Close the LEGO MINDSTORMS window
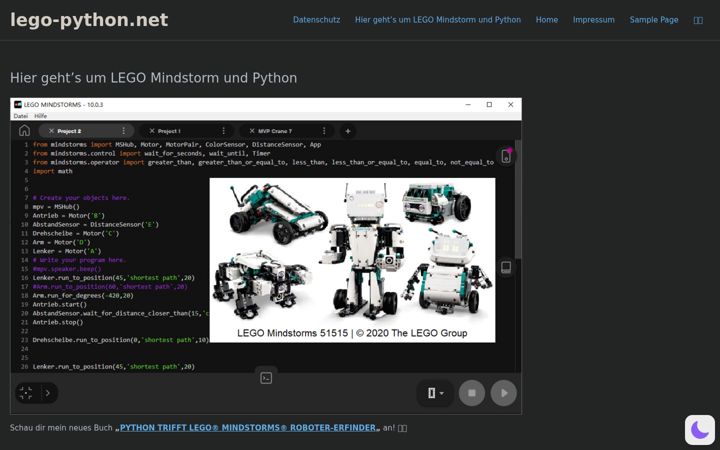The width and height of the screenshot is (720, 450). (x=511, y=105)
